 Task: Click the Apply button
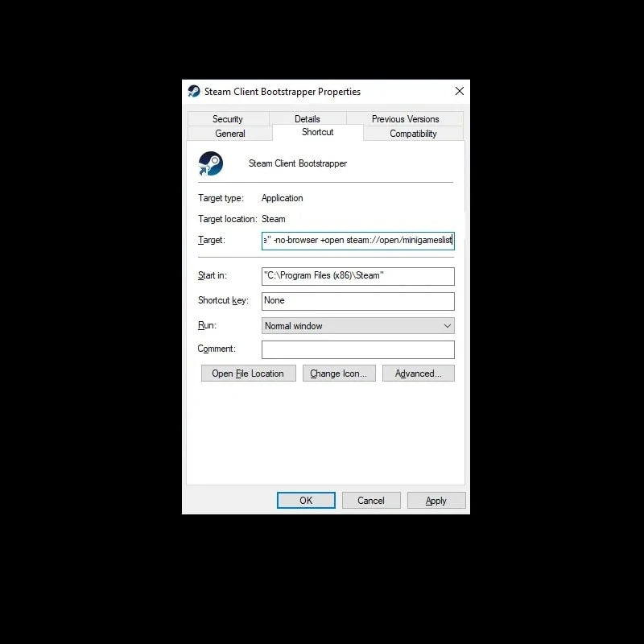point(436,500)
